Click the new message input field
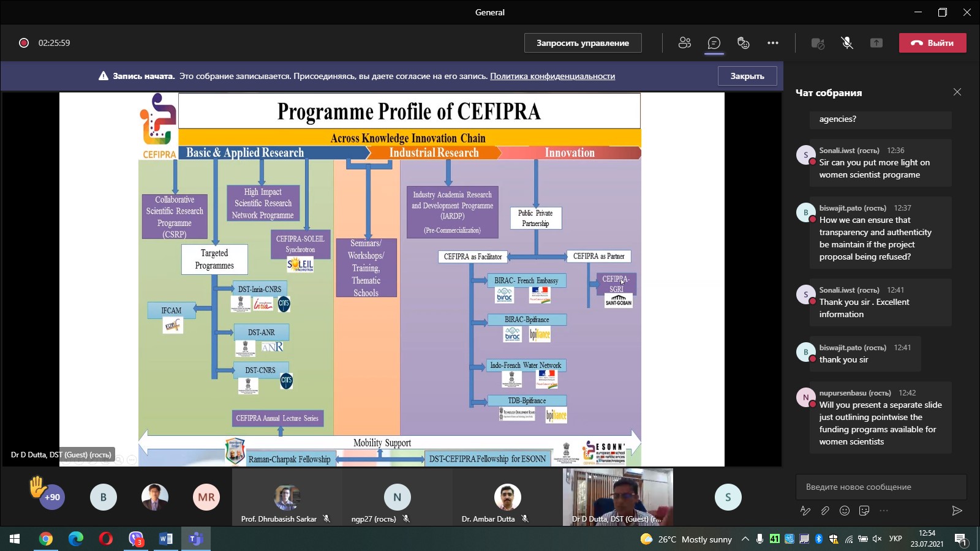980x551 pixels. pyautogui.click(x=881, y=487)
